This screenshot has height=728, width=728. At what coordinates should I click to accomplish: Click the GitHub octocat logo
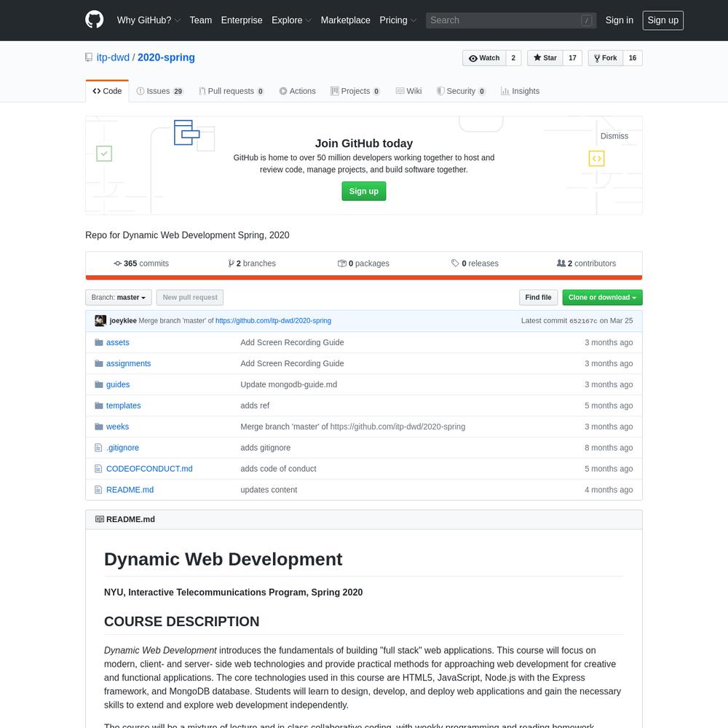pos(94,20)
